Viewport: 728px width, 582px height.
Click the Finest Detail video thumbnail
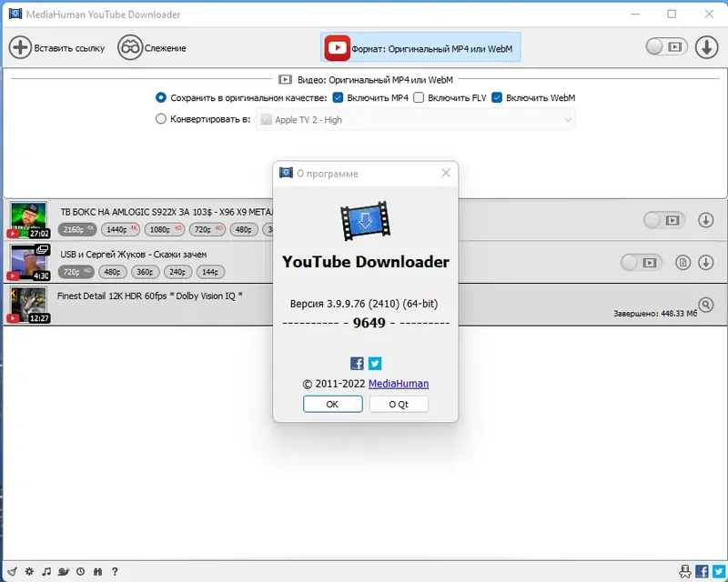[27, 304]
